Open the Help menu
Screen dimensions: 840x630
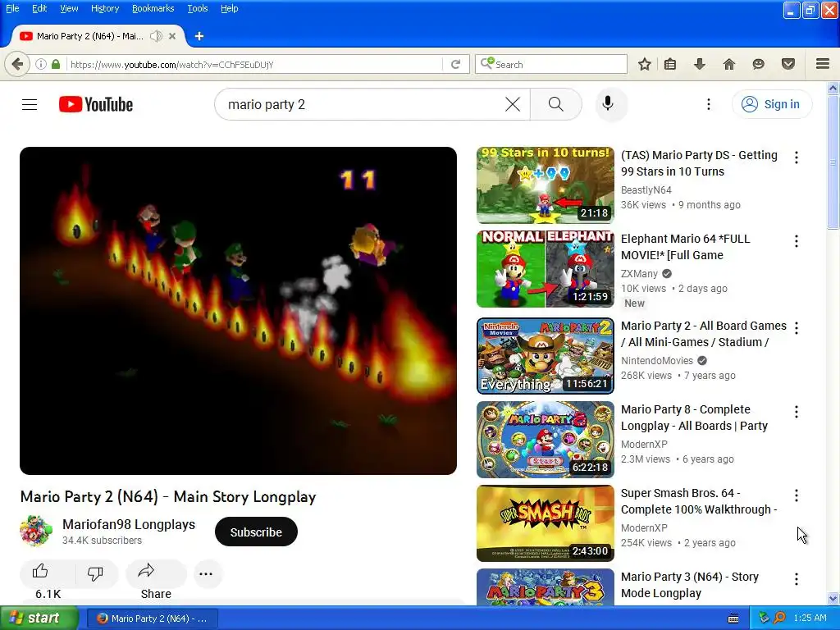(230, 8)
